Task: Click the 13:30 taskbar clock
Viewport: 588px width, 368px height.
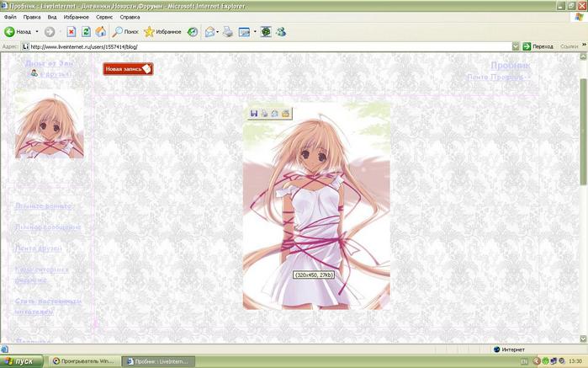Action: click(575, 361)
